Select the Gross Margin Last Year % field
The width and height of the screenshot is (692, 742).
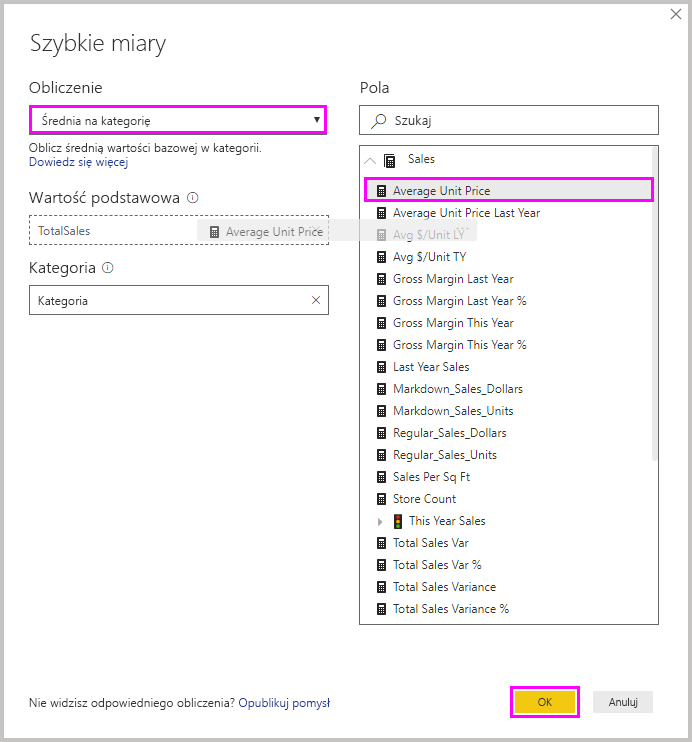point(460,301)
